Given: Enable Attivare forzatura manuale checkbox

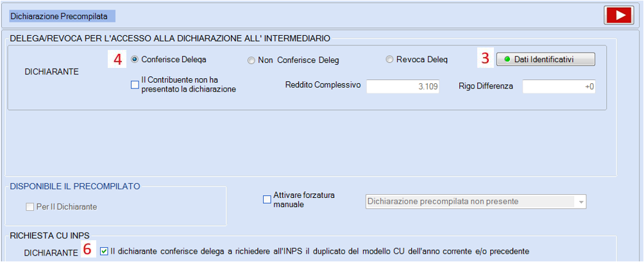Looking at the screenshot, I should click(267, 199).
